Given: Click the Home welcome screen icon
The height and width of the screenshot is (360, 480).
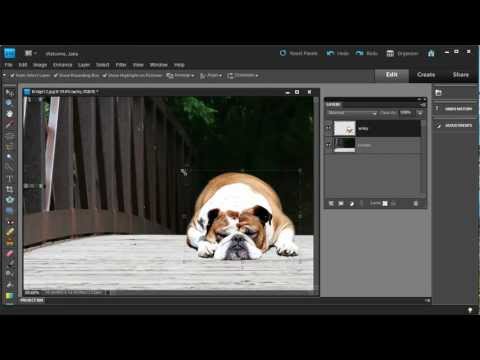Looking at the screenshot, I should click(431, 53).
